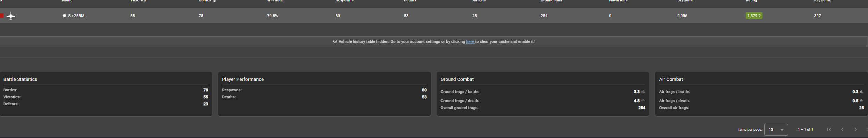Click the Overall ground frags: label
This screenshot has width=868, height=138.
[x=459, y=108]
